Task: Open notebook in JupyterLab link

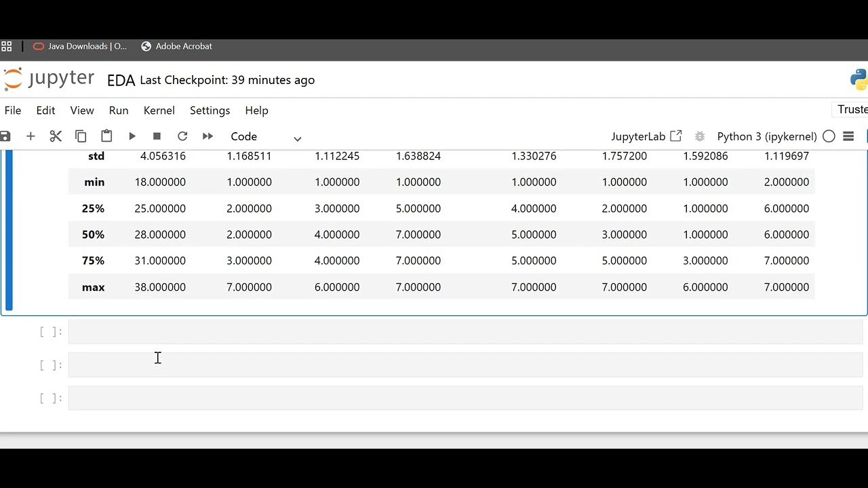Action: (x=646, y=136)
